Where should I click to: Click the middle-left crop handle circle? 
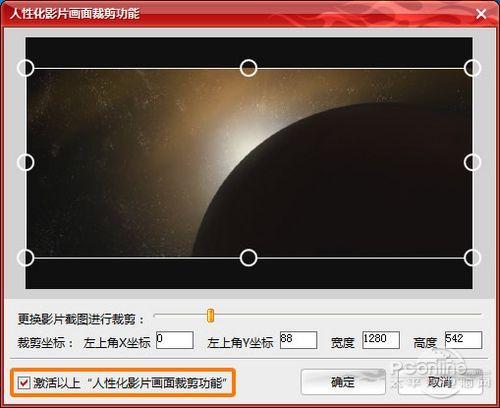(x=26, y=162)
